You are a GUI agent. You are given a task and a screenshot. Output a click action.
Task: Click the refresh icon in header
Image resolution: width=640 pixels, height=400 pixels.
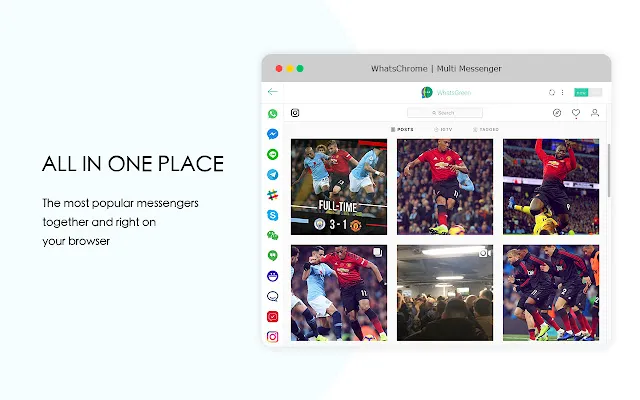click(x=552, y=93)
